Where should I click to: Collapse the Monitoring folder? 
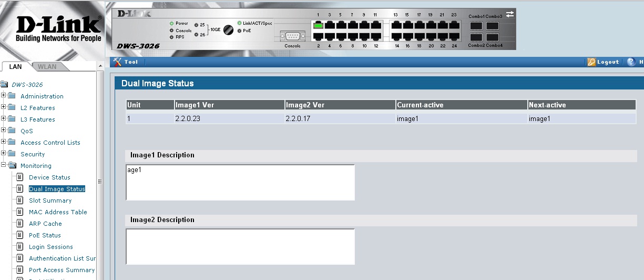tap(4, 165)
